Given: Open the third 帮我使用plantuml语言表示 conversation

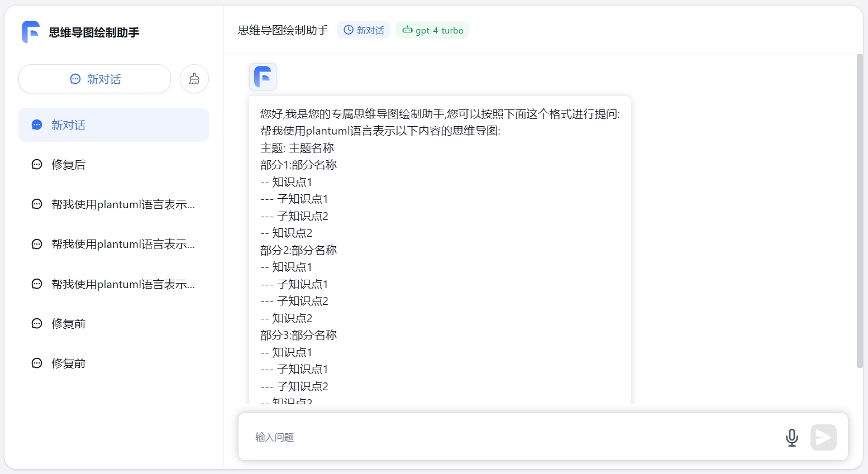Looking at the screenshot, I should (123, 284).
